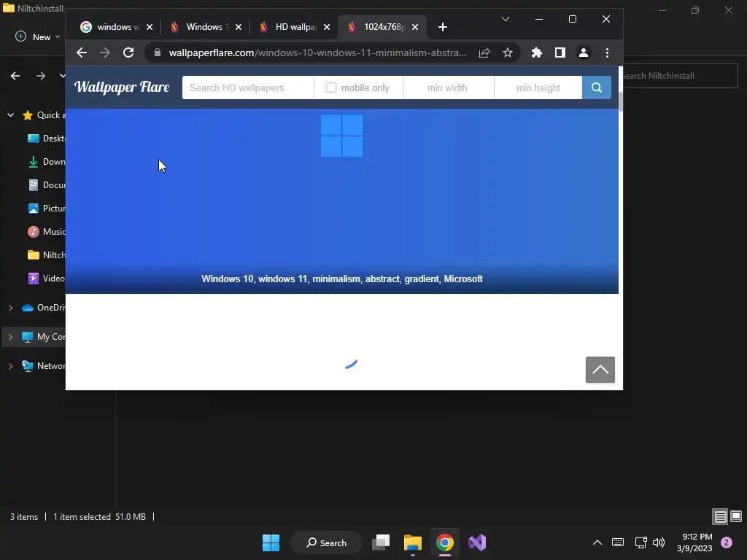
Task: Open Videos in File Explorer sidebar
Action: tap(46, 279)
